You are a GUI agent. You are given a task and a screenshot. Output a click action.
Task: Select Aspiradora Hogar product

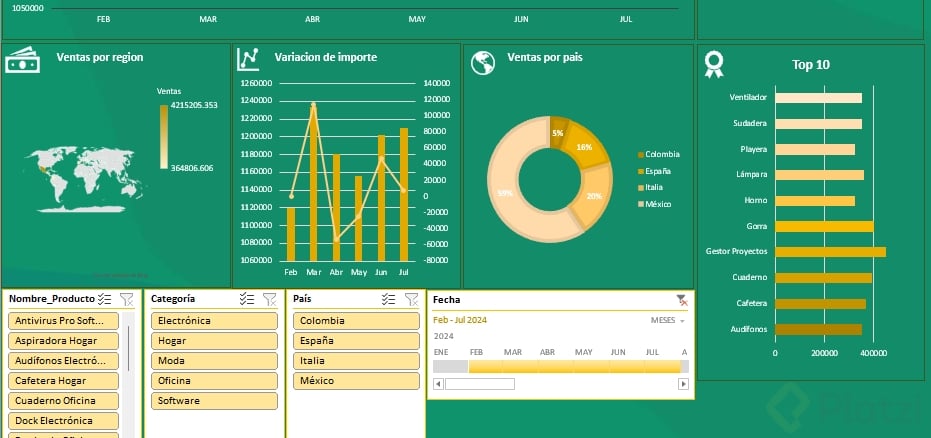click(64, 341)
